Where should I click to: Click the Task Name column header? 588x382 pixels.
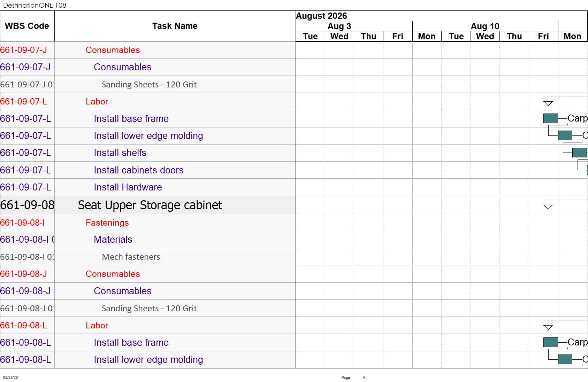[175, 26]
